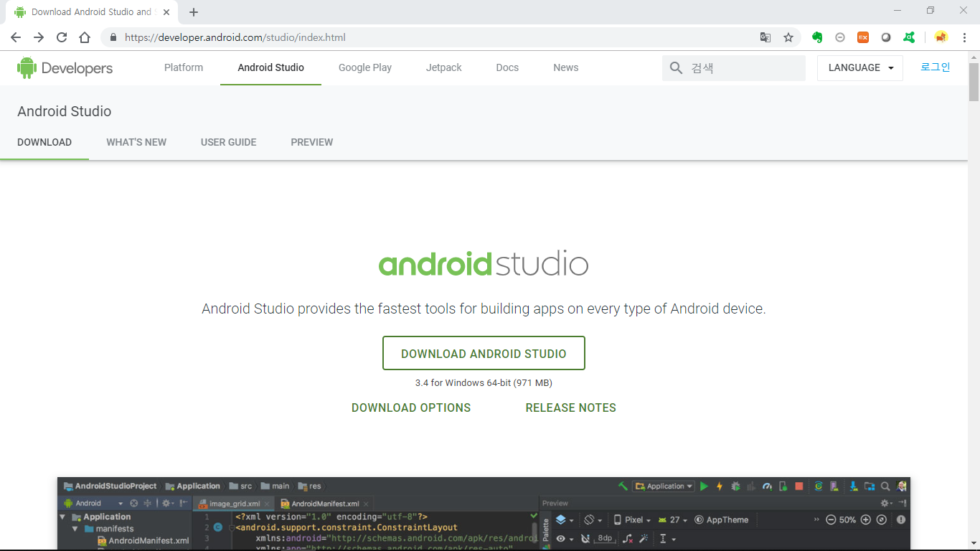Screen dimensions: 980x551
Task: Open the DOWNLOAD OPTIONS link
Action: 411,408
